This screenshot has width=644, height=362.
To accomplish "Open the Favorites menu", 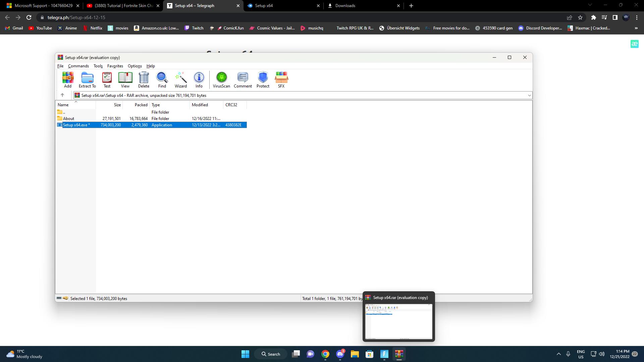I will point(115,66).
